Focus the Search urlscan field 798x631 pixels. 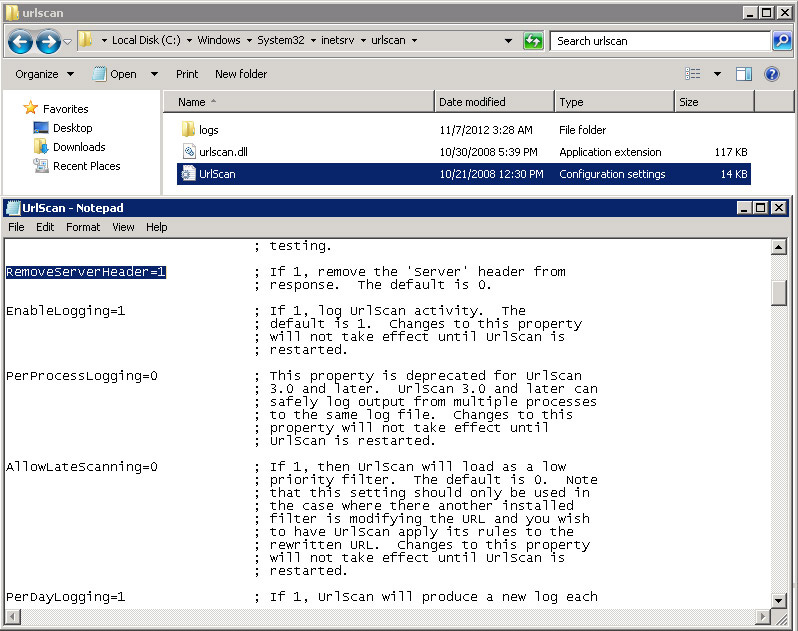pyautogui.click(x=660, y=41)
